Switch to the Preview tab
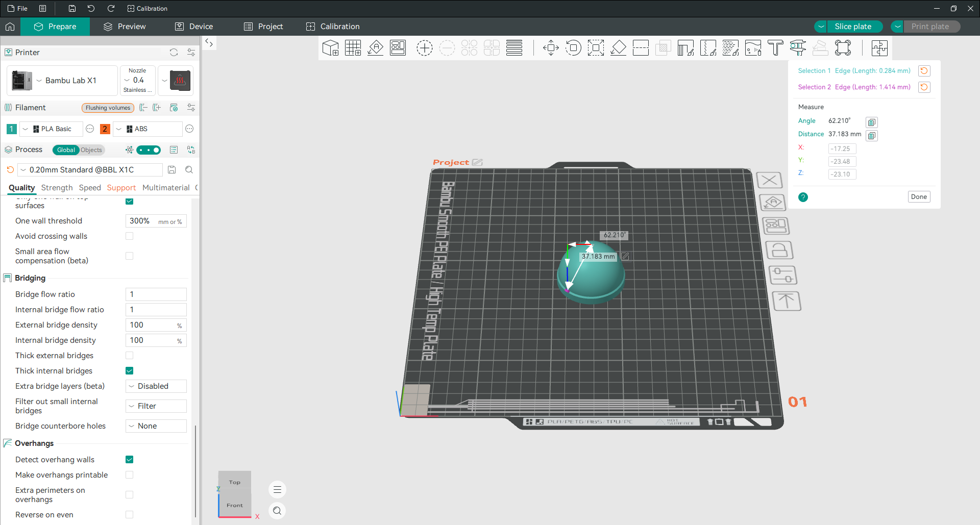The width and height of the screenshot is (980, 525). pyautogui.click(x=125, y=27)
